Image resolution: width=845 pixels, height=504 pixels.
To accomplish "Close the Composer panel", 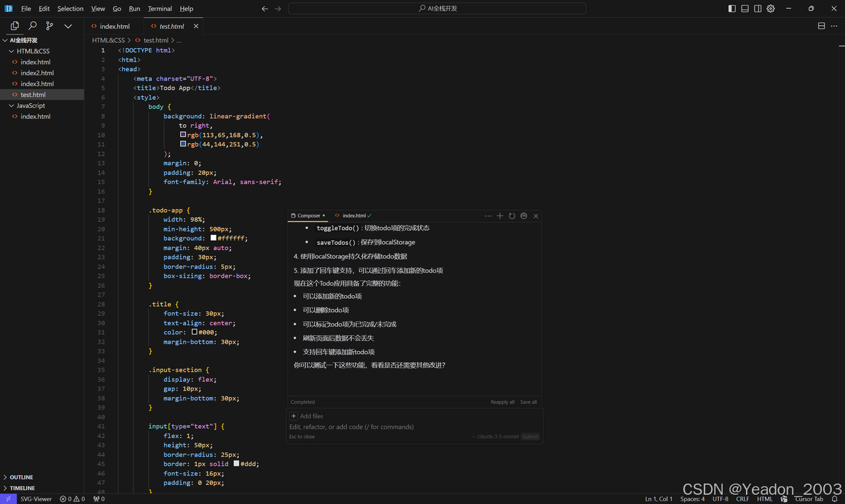I will pyautogui.click(x=536, y=216).
